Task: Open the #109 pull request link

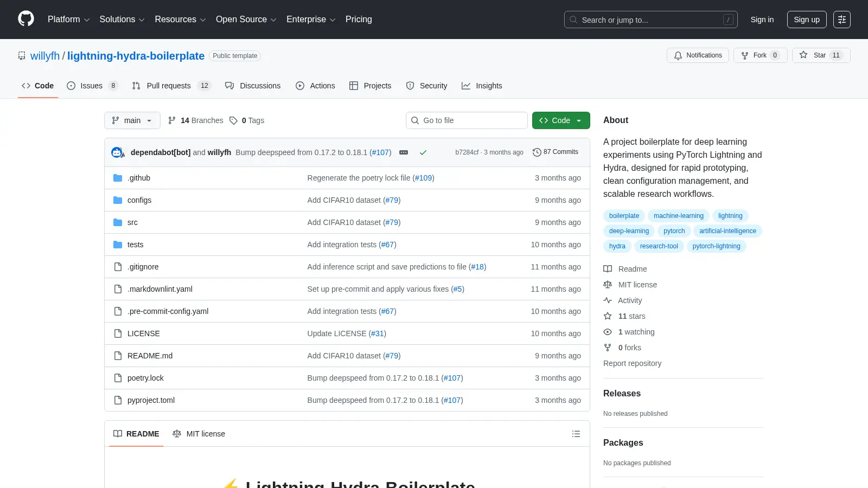Action: click(x=423, y=178)
